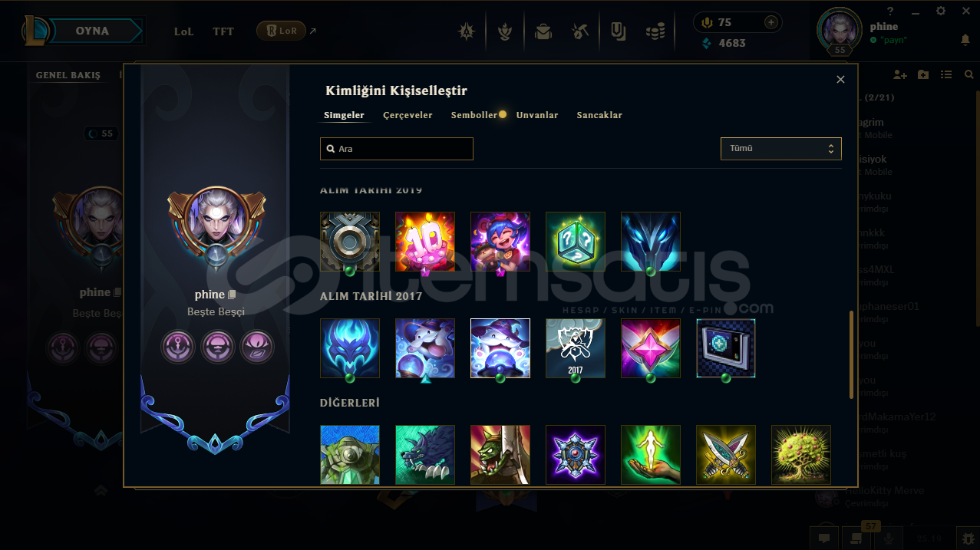Select the birthday cake 10 summoner icon
Image resolution: width=980 pixels, height=550 pixels.
click(x=425, y=242)
